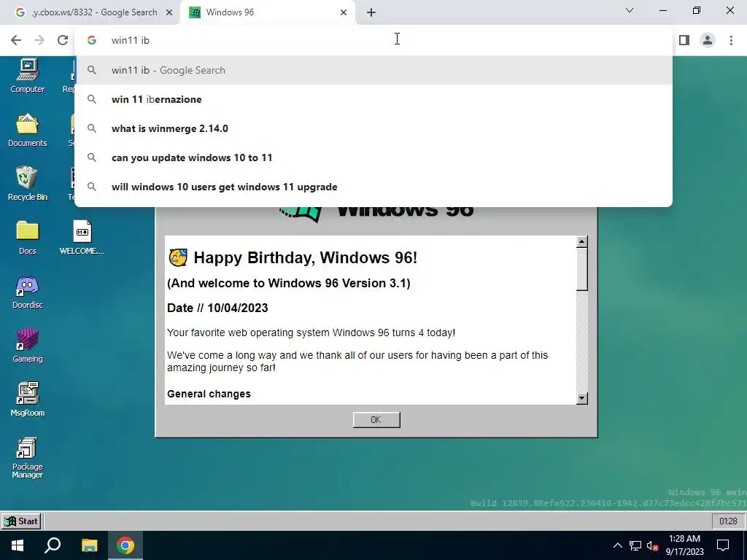Click the network tray icon
The image size is (747, 560).
pos(635,545)
